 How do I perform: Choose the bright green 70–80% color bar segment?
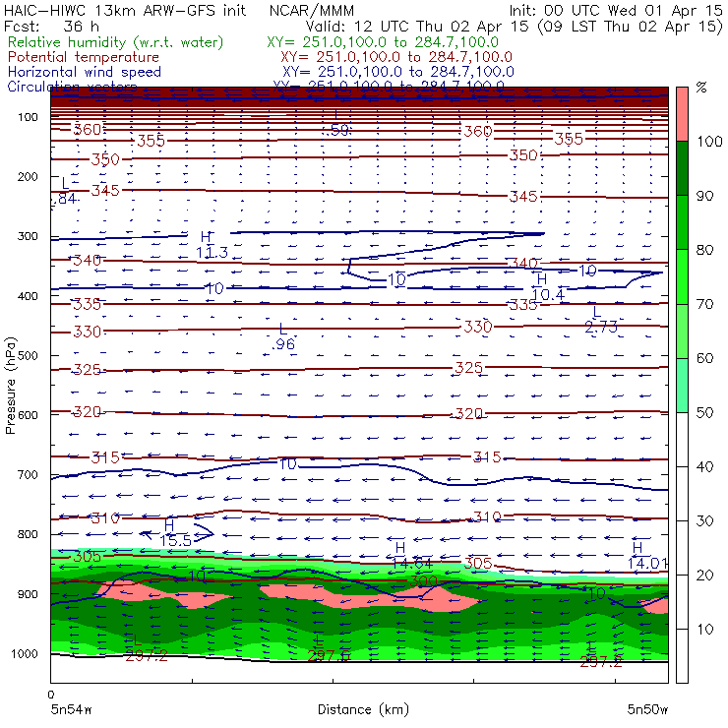[682, 276]
